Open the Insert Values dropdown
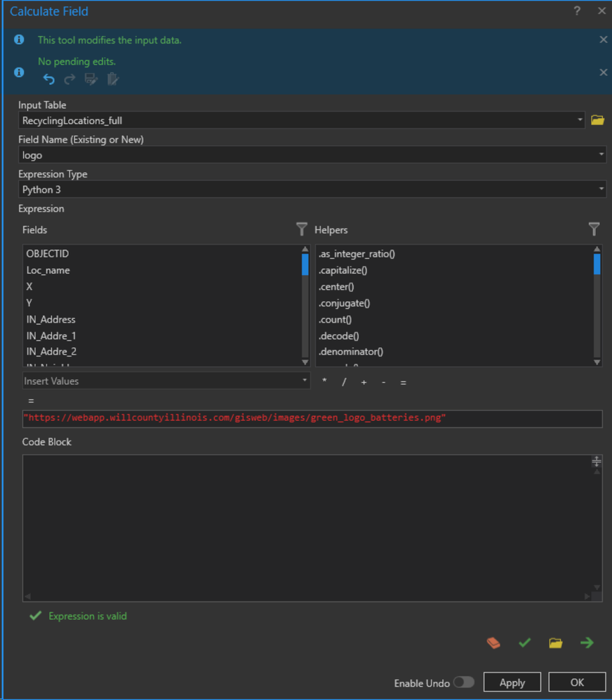 pos(305,381)
